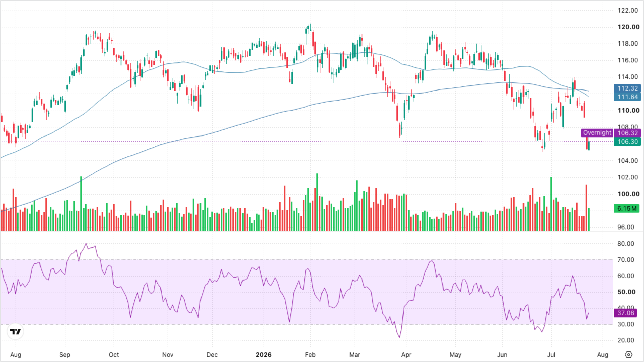This screenshot has width=644, height=362.
Task: Select the 6.15M volume label
Action: click(x=626, y=208)
